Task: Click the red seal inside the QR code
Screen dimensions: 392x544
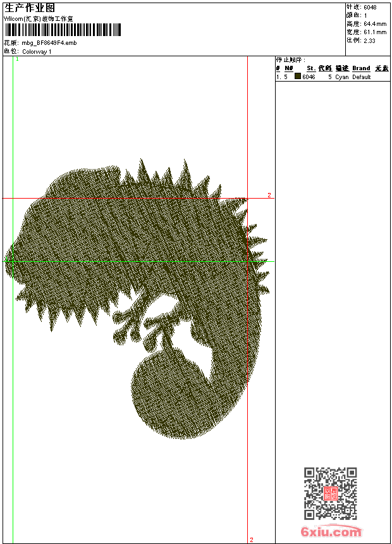Action: [x=331, y=493]
